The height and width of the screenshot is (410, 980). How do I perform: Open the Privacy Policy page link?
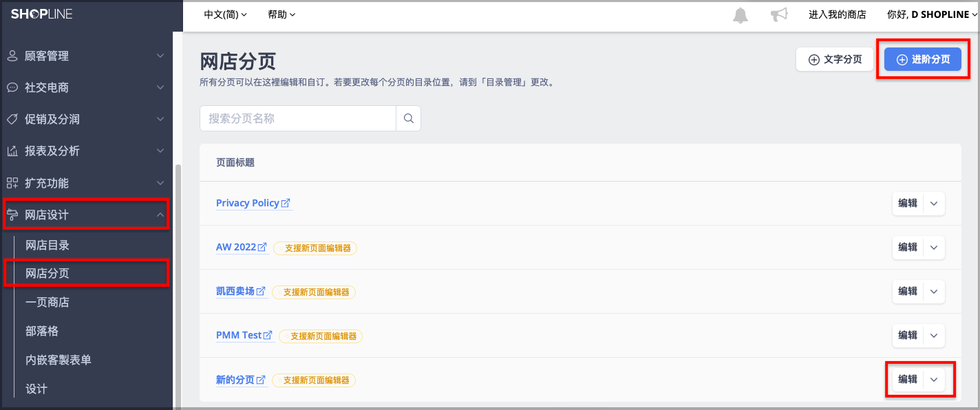pyautogui.click(x=248, y=203)
